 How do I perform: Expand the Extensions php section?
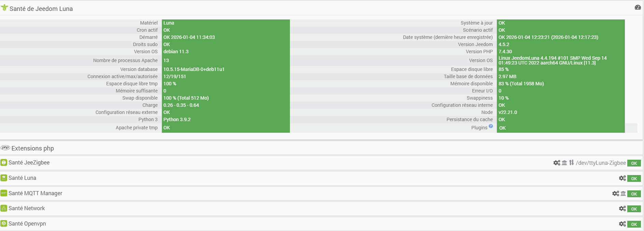[x=32, y=148]
